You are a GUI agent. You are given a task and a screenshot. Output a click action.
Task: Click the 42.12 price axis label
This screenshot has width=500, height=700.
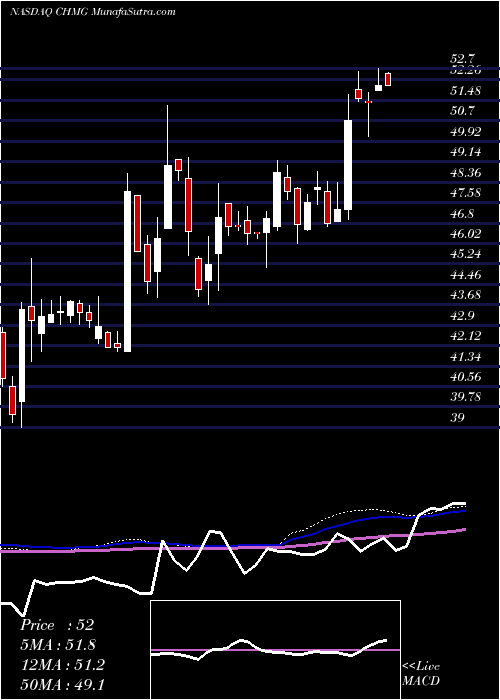point(466,336)
